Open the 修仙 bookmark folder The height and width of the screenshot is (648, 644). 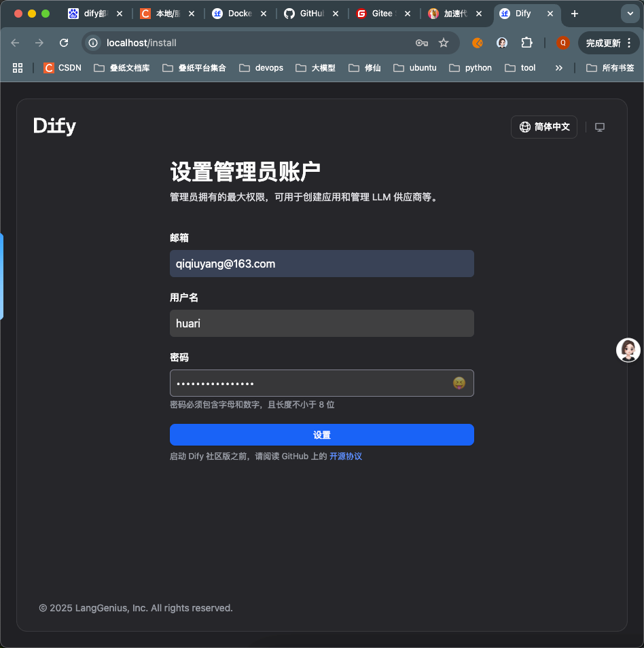tap(365, 68)
